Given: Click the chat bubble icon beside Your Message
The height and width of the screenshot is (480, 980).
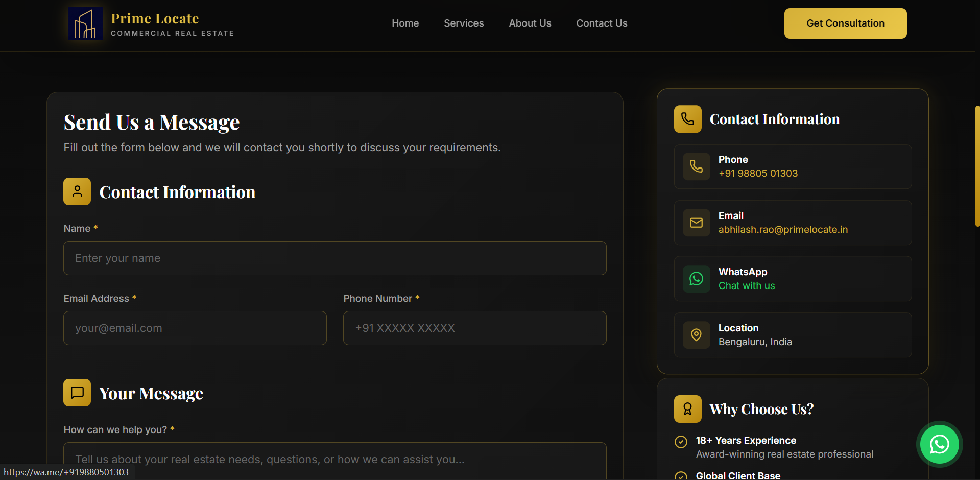Looking at the screenshot, I should [77, 393].
